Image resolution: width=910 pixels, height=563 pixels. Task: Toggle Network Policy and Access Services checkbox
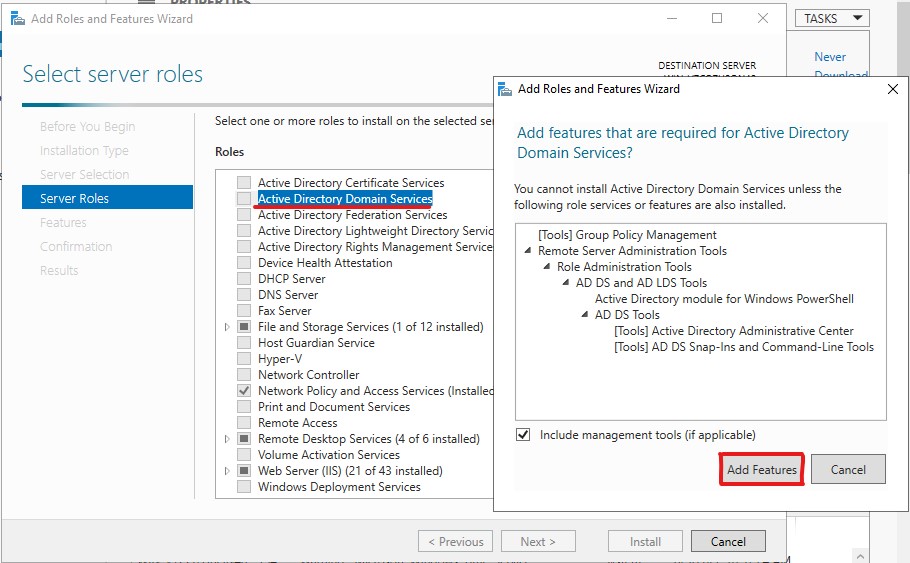244,391
